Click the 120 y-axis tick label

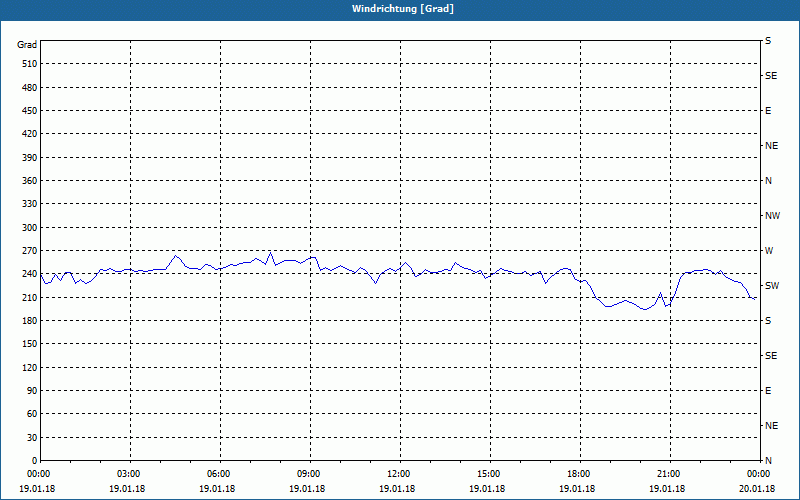(x=30, y=367)
